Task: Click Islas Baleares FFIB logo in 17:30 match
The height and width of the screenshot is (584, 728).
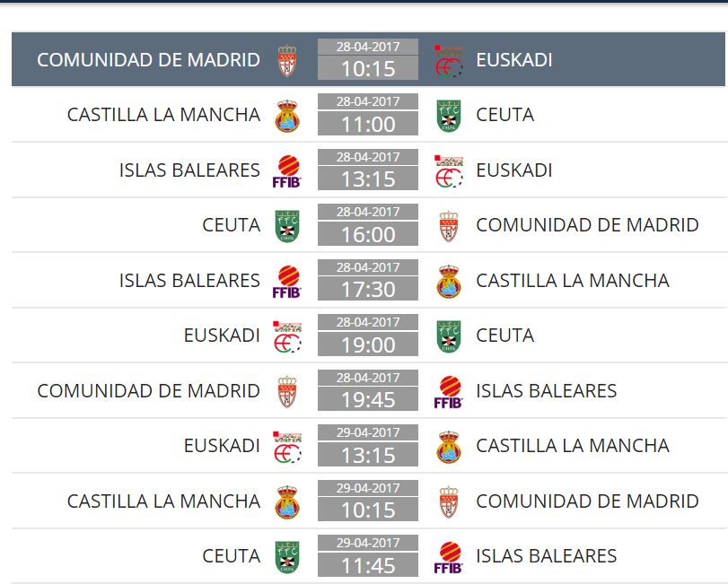Action: coord(287,281)
